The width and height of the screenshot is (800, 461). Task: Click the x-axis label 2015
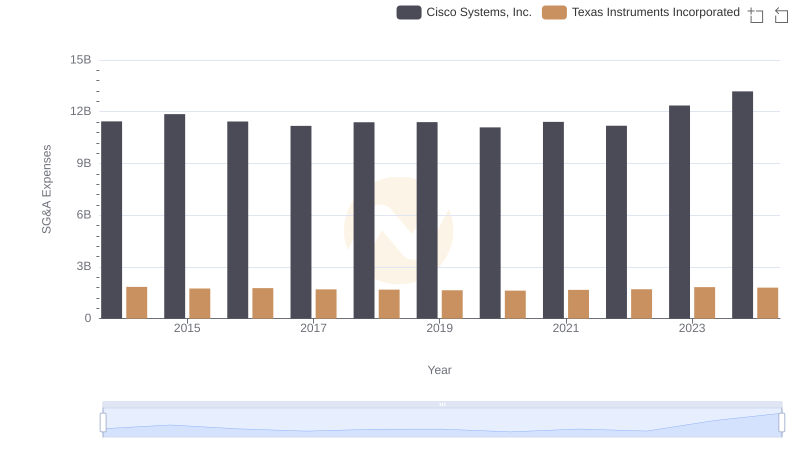pyautogui.click(x=187, y=328)
